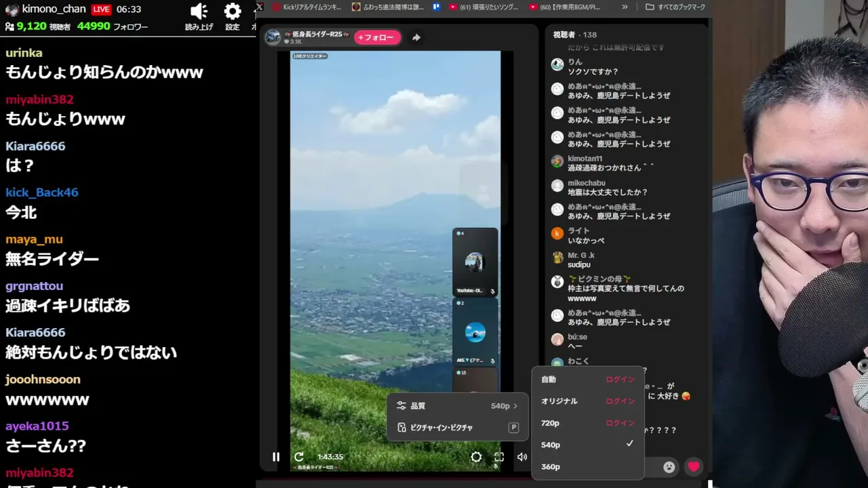This screenshot has width=868, height=488.
Task: Expand hidden bookmarks chevron
Action: (625, 7)
